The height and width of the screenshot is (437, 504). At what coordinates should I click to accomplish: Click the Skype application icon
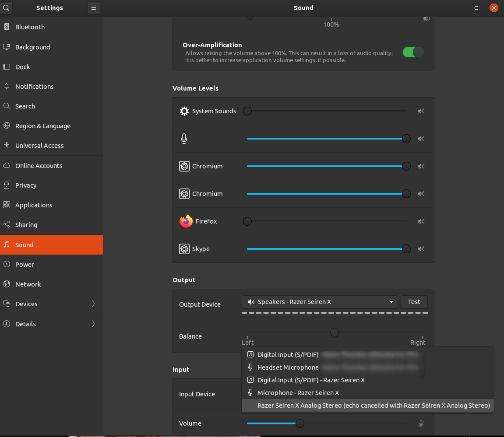click(x=184, y=248)
